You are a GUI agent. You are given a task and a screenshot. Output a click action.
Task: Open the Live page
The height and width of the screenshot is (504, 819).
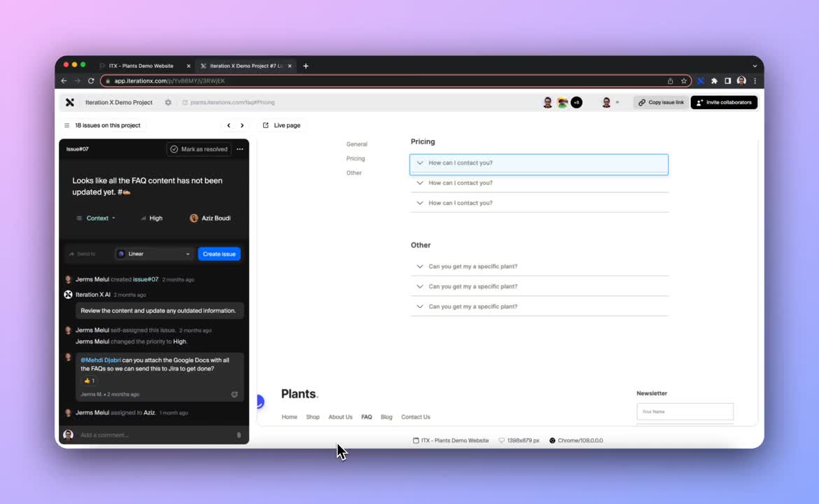(x=281, y=125)
